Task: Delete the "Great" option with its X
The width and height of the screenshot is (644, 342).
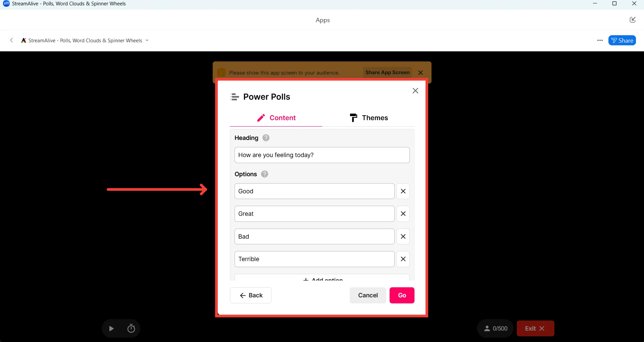Action: (x=403, y=214)
